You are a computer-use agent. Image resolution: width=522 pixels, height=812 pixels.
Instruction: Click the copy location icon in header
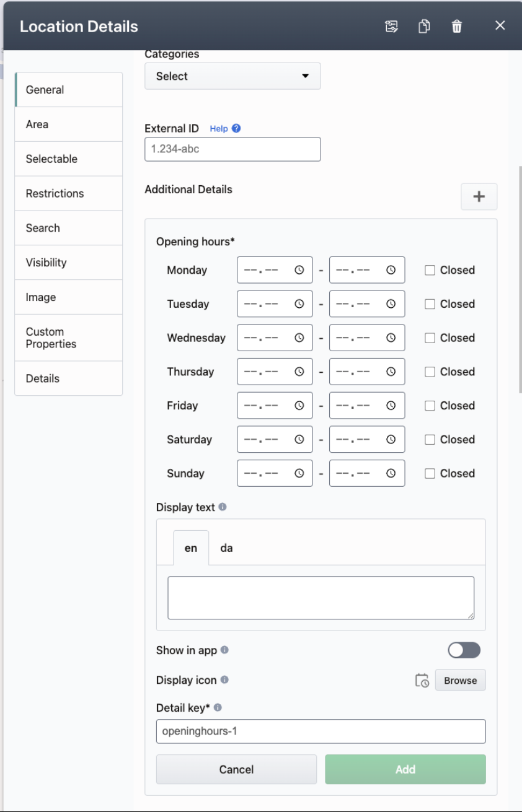[x=424, y=26]
